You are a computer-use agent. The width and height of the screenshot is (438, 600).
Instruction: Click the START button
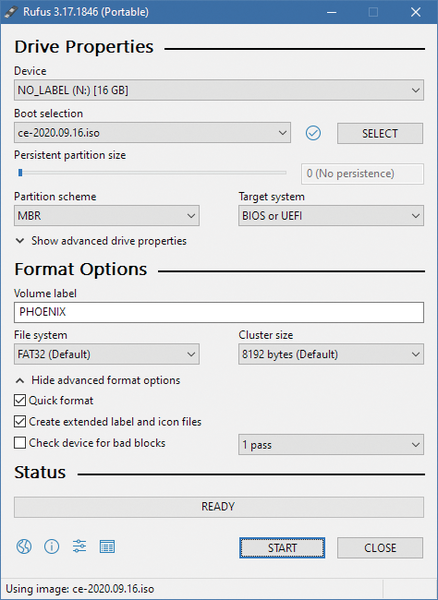click(282, 548)
